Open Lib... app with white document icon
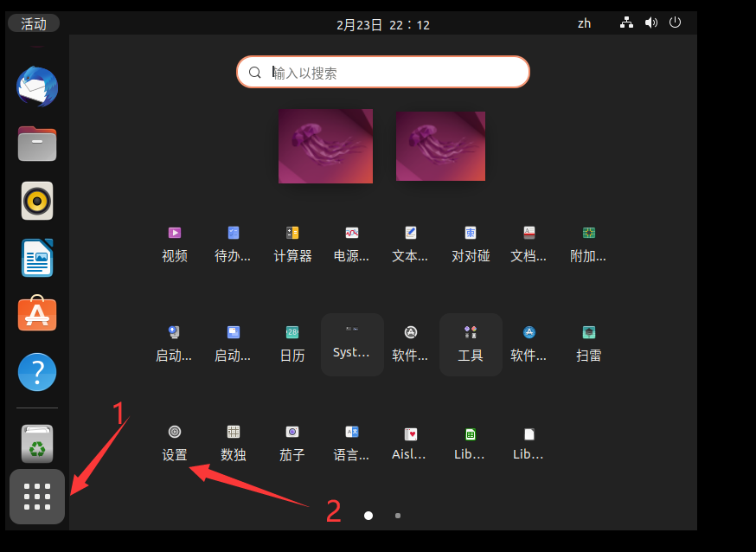 pyautogui.click(x=529, y=444)
